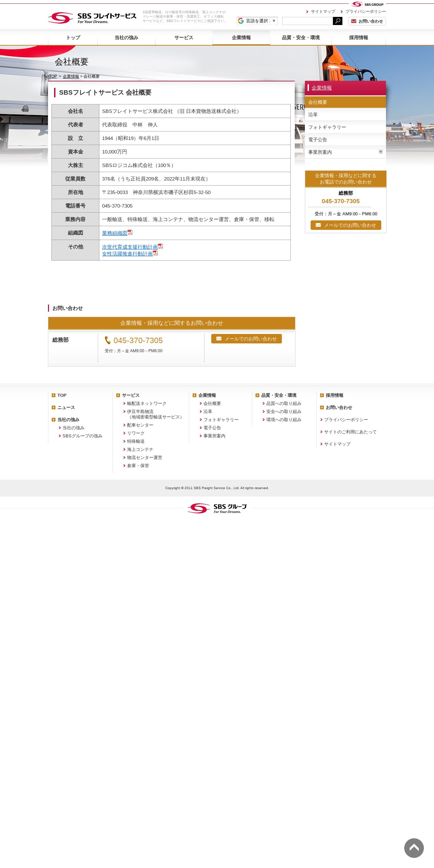Open footer TOP link

click(x=62, y=395)
